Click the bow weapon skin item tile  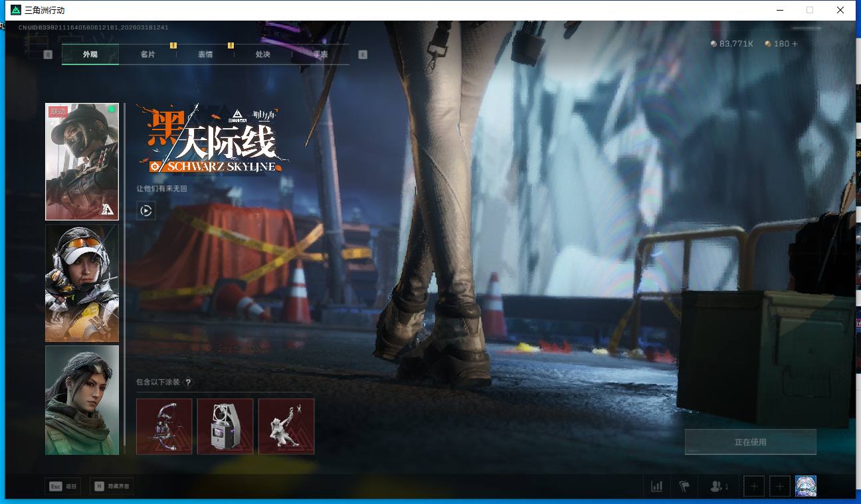pos(164,426)
